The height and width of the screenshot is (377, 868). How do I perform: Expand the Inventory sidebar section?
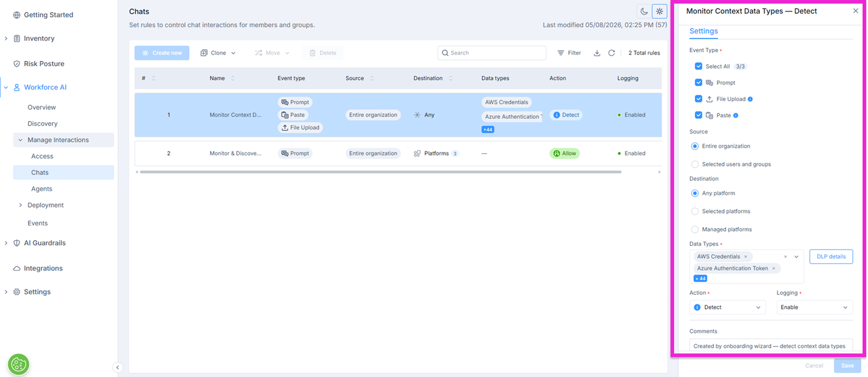click(x=6, y=38)
